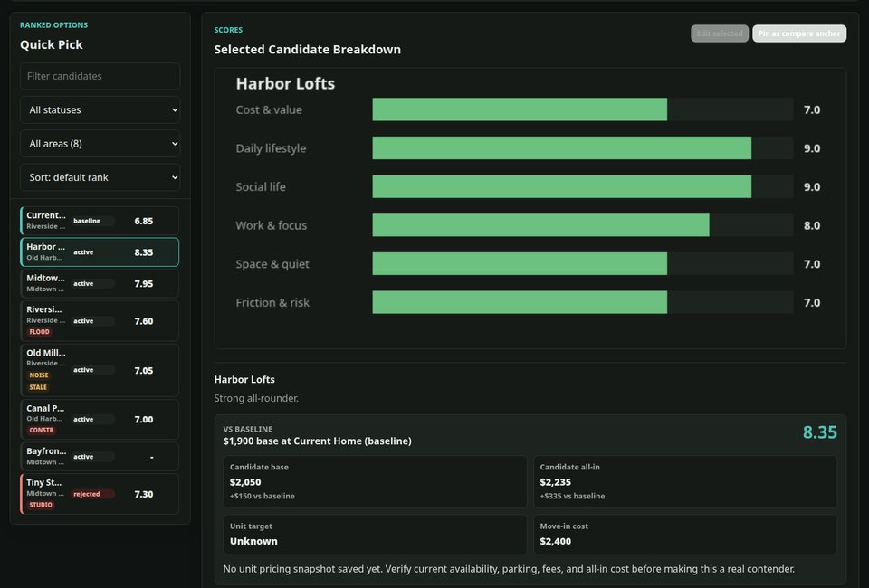Click the Edit selected button
869x588 pixels.
point(720,33)
